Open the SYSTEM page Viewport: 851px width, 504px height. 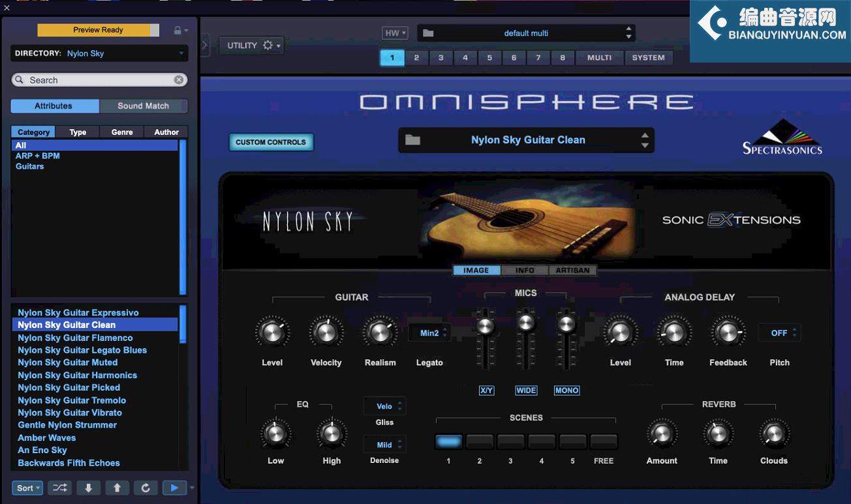(x=649, y=57)
